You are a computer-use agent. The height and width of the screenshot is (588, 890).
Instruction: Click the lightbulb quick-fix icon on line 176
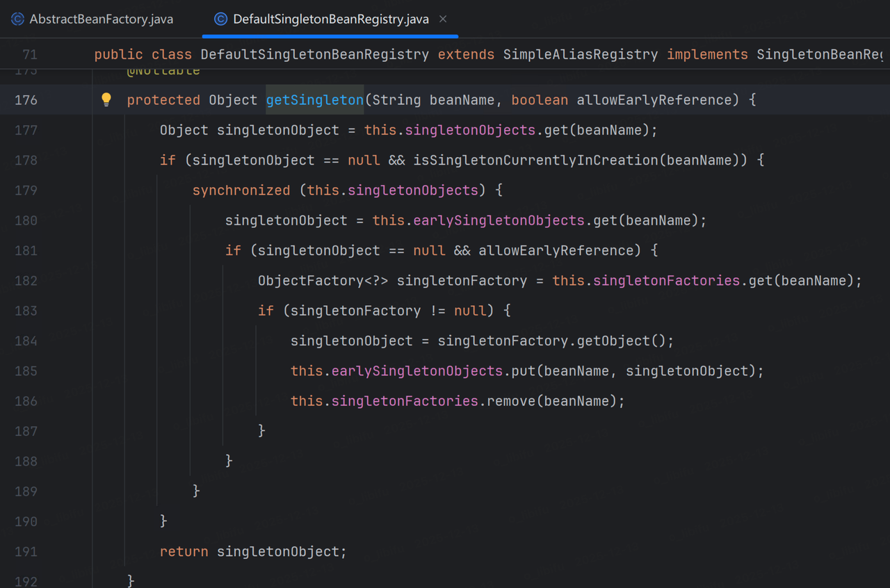point(106,99)
